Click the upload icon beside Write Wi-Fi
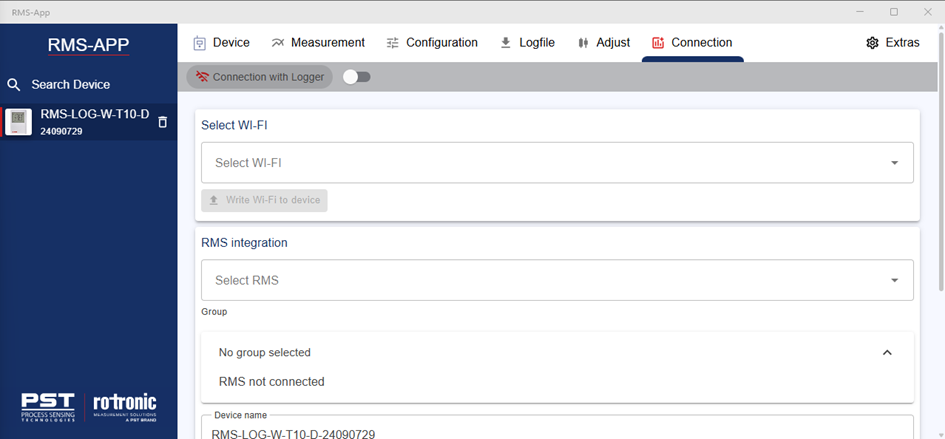This screenshot has height=439, width=945. 213,200
